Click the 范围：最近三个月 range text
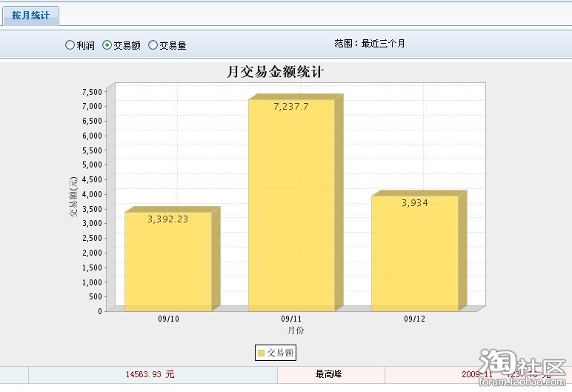Image resolution: width=572 pixels, height=392 pixels. pos(370,44)
